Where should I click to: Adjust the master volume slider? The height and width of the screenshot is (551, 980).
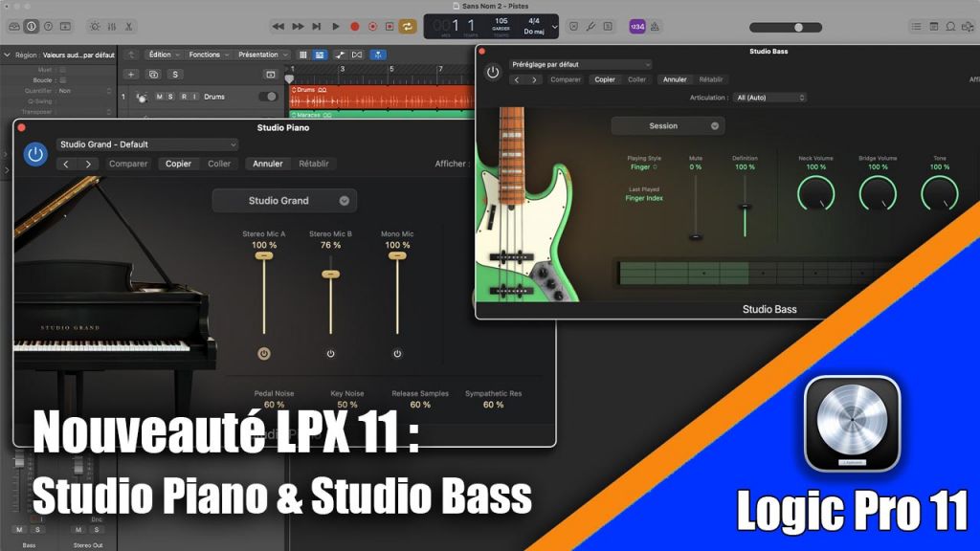(786, 28)
